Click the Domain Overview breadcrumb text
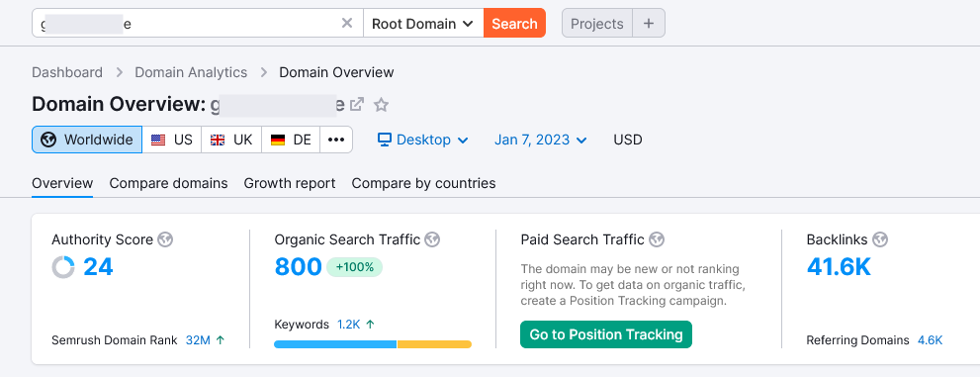Image resolution: width=980 pixels, height=377 pixels. tap(336, 72)
